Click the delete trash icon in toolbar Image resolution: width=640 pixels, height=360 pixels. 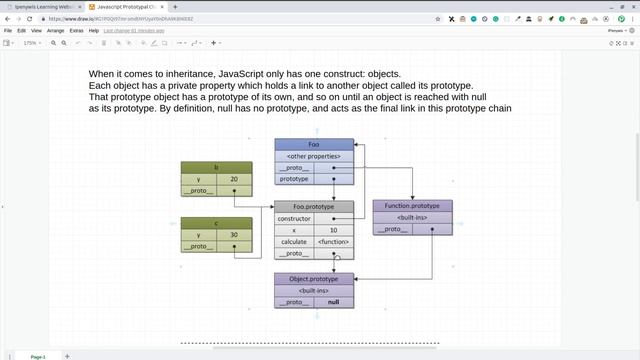(x=104, y=43)
